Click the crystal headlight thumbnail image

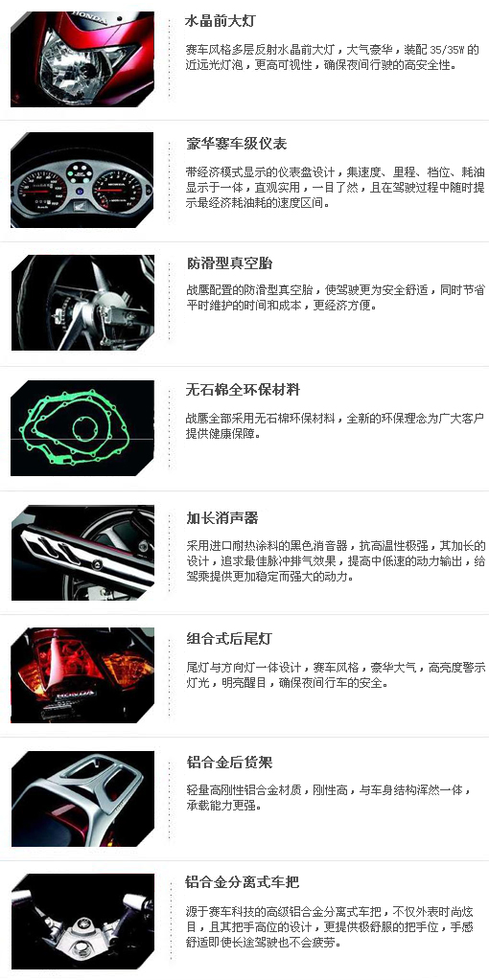(x=82, y=58)
